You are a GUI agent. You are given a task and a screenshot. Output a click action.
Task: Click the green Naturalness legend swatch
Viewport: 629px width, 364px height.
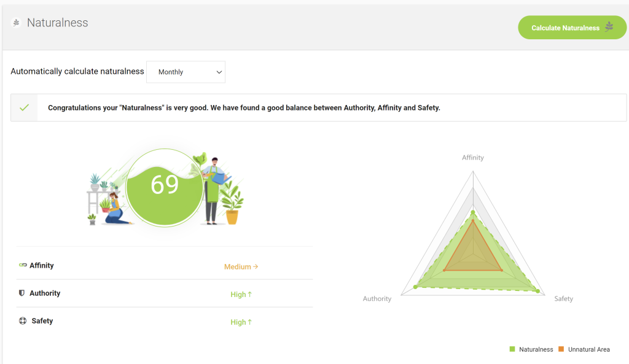point(512,349)
